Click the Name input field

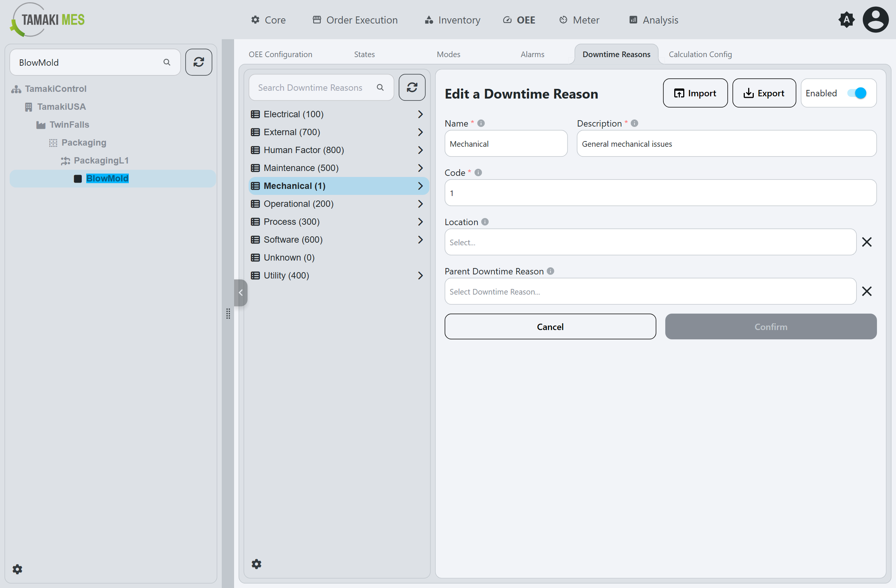coord(506,143)
